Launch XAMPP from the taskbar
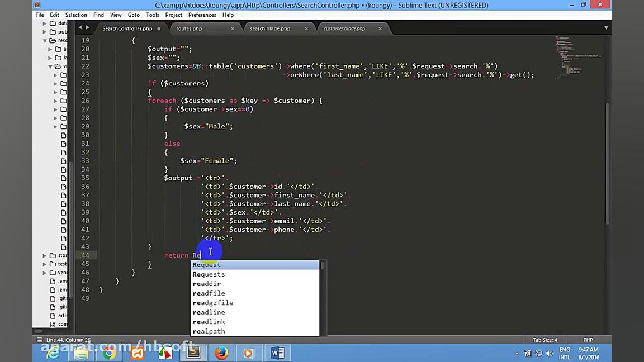Image resolution: width=644 pixels, height=362 pixels. (x=137, y=353)
